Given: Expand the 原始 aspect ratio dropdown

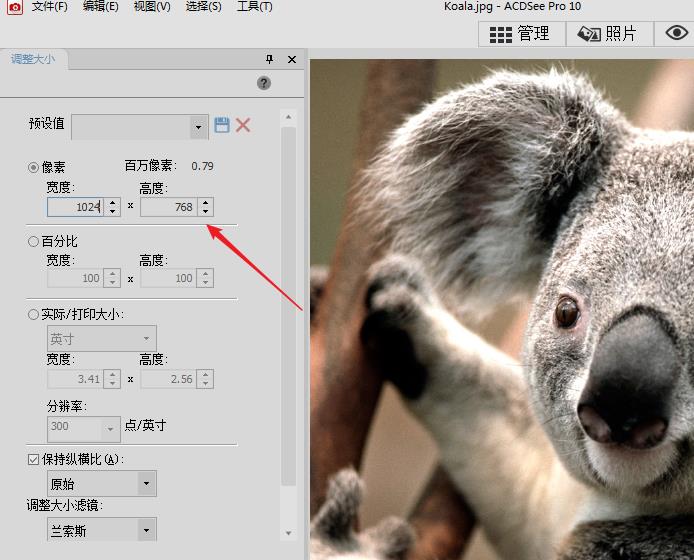Looking at the screenshot, I should coord(146,483).
